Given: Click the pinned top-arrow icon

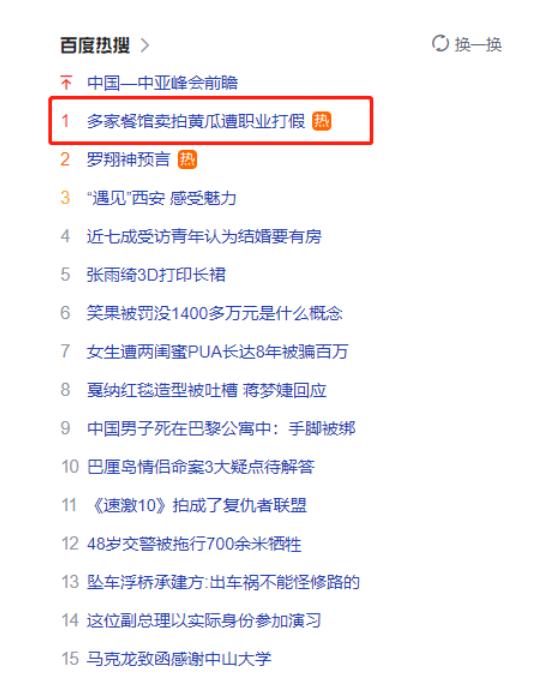Looking at the screenshot, I should tap(66, 82).
